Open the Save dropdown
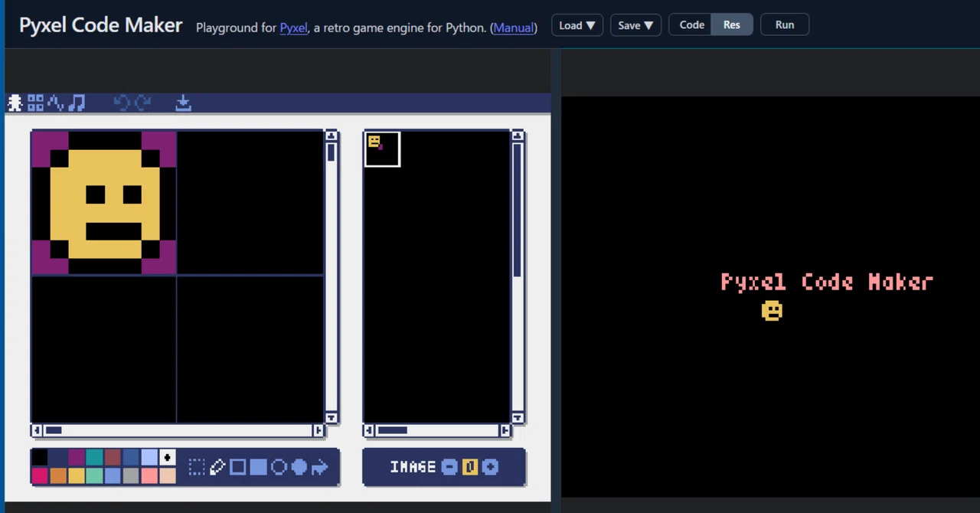Image resolution: width=980 pixels, height=513 pixels. coord(635,25)
